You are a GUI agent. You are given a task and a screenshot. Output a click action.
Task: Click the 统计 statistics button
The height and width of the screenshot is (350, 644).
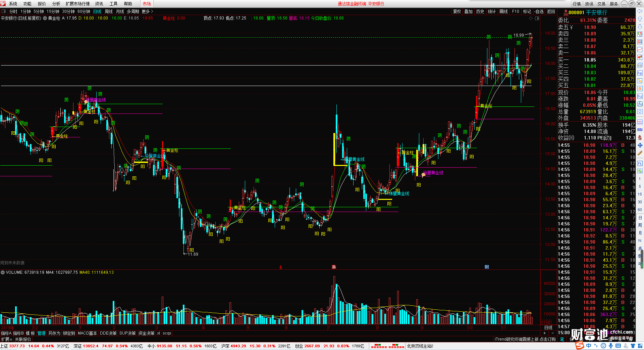[x=492, y=11]
